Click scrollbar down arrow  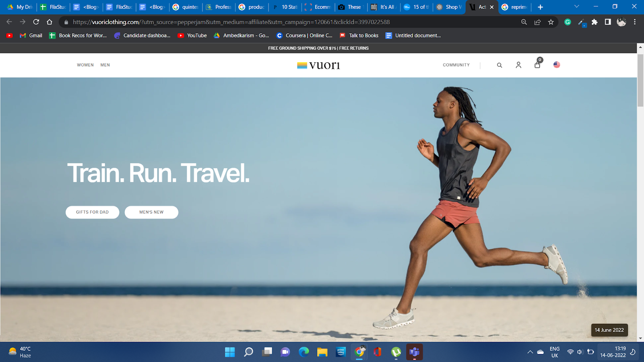640,338
